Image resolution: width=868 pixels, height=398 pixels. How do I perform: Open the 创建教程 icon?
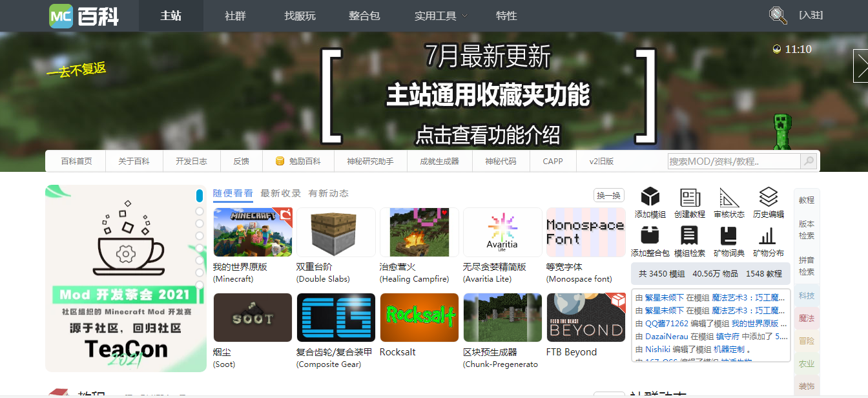tap(690, 197)
